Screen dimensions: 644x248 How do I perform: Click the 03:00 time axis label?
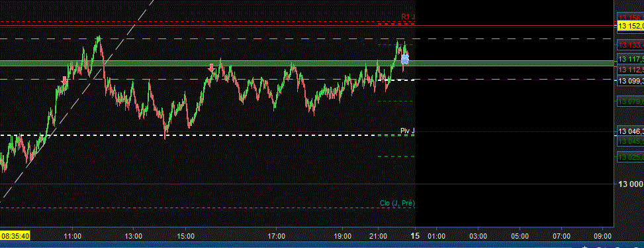coord(479,237)
